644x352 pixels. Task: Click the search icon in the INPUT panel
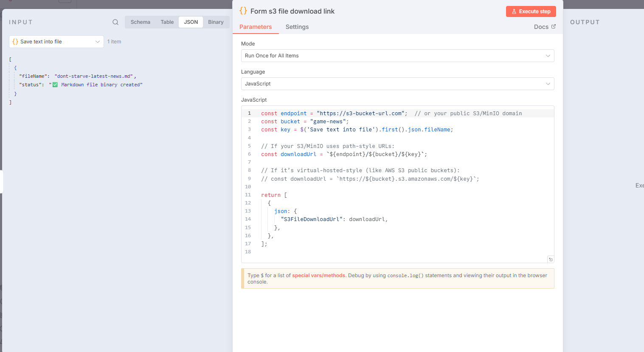coord(115,22)
